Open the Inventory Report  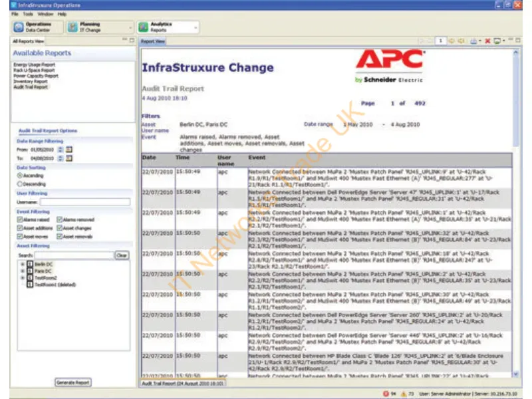pos(31,81)
